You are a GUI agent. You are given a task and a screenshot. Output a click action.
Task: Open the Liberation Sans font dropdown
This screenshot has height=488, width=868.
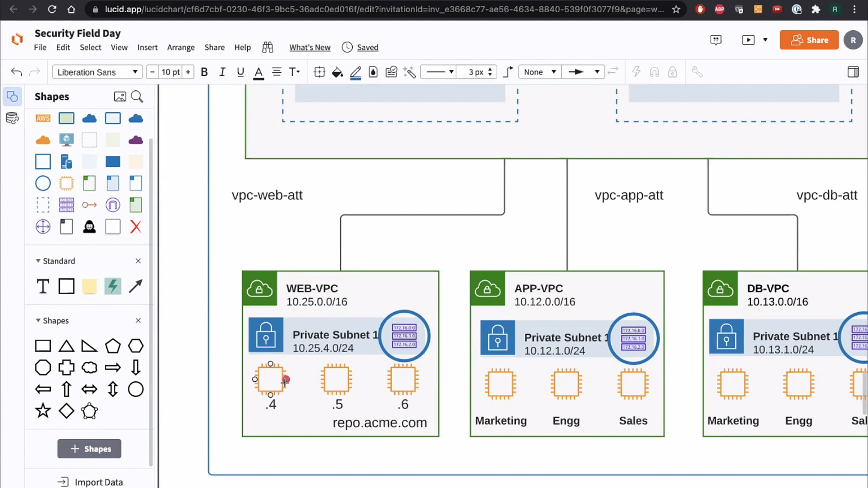coord(97,72)
